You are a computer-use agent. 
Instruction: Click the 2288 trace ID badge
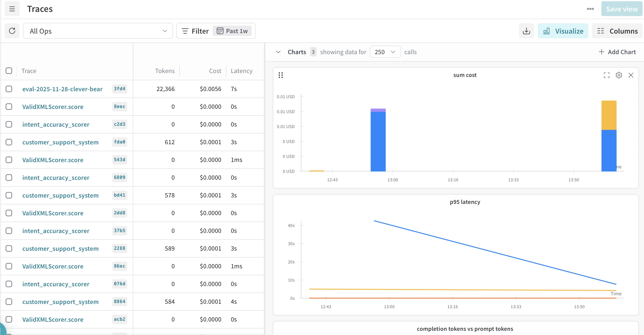(120, 248)
